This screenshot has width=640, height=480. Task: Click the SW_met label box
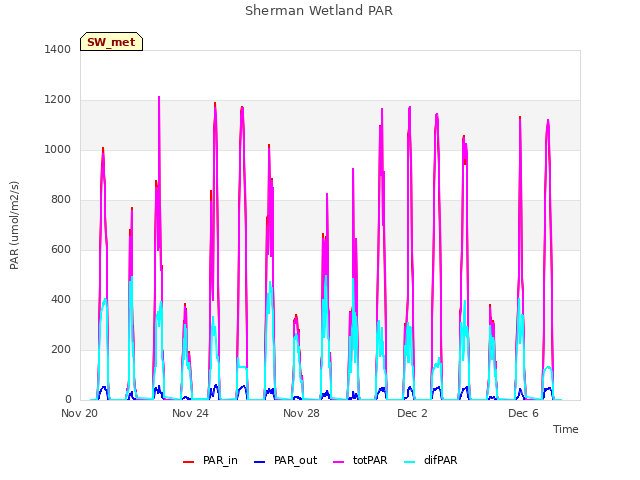(x=111, y=42)
